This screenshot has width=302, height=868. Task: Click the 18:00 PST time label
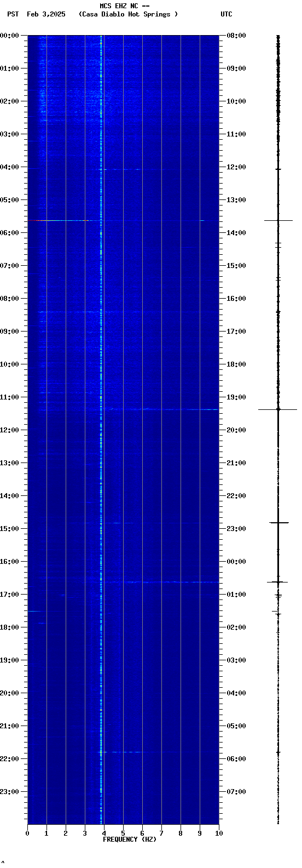coord(10,627)
